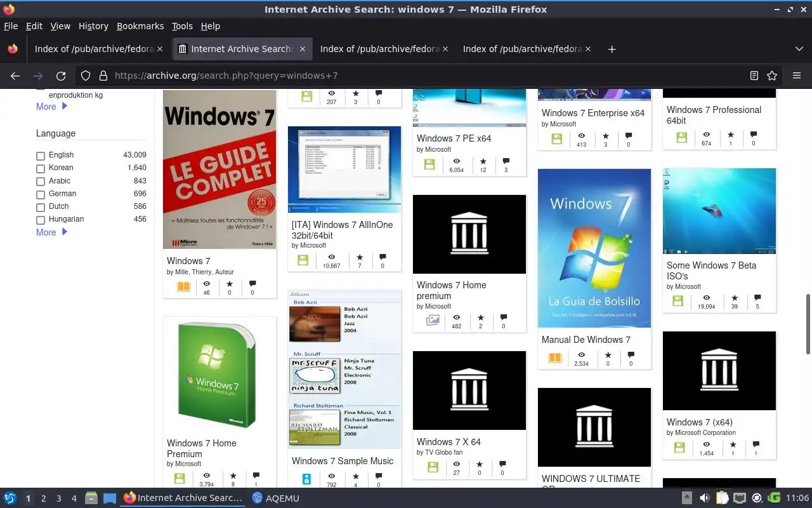The height and width of the screenshot is (508, 812).
Task: Open the [ITA] Windows 7 AllInOne 32bit/64bit link
Action: [343, 230]
